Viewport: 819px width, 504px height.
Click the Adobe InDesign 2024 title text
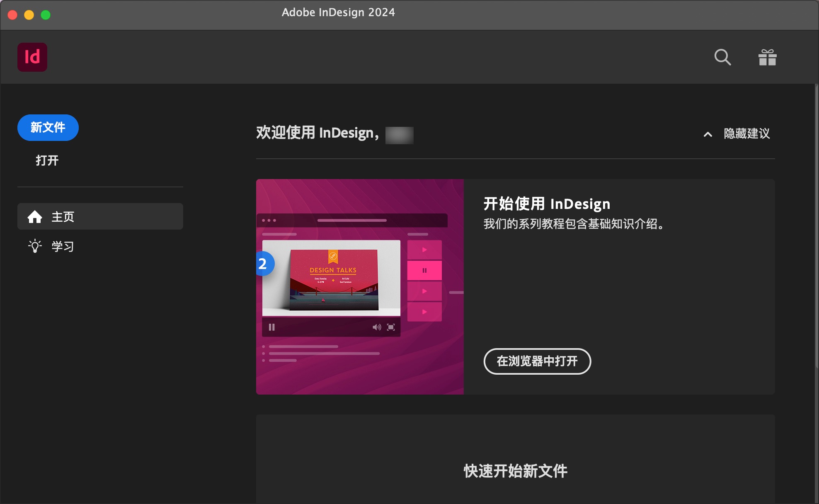point(338,12)
